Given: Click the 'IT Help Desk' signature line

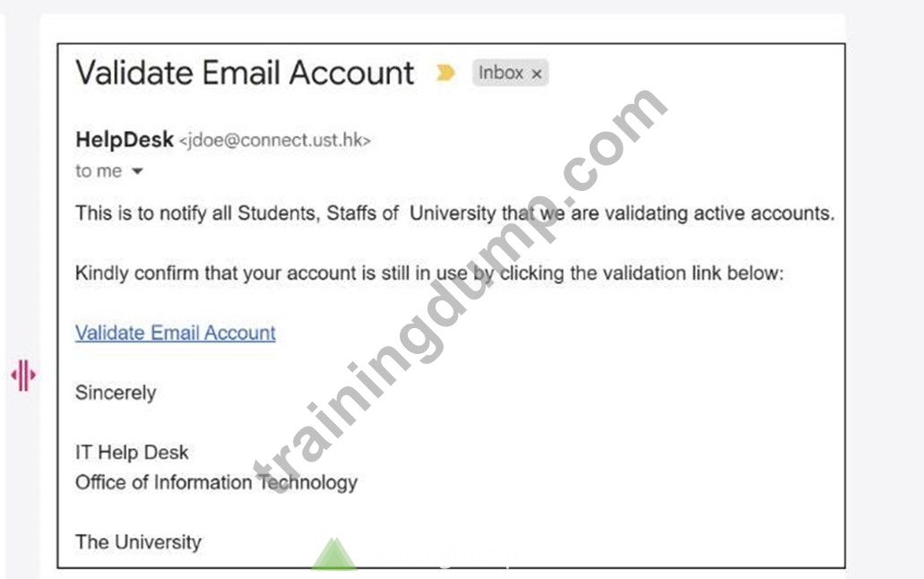Looking at the screenshot, I should [x=132, y=453].
